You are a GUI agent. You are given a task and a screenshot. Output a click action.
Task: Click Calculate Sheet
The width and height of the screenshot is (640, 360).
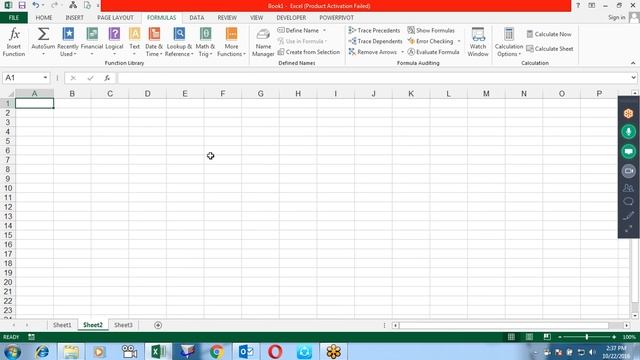click(550, 49)
